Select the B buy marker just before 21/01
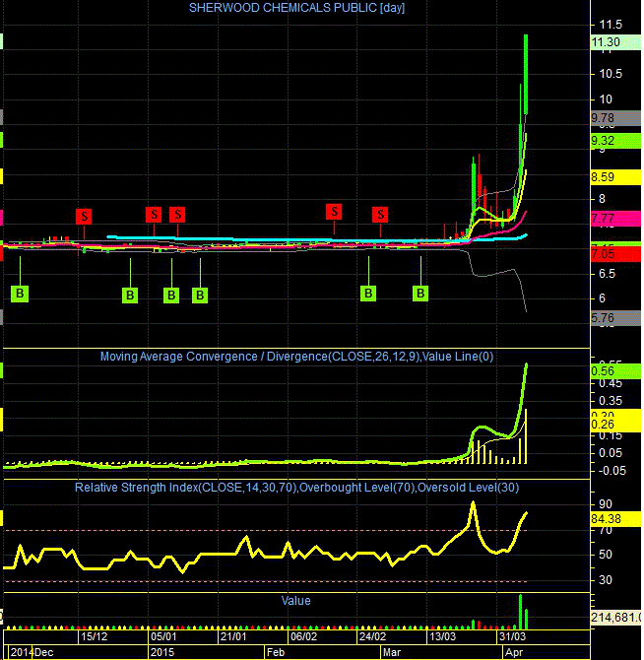Screen dimensions: 644x660 (200, 296)
